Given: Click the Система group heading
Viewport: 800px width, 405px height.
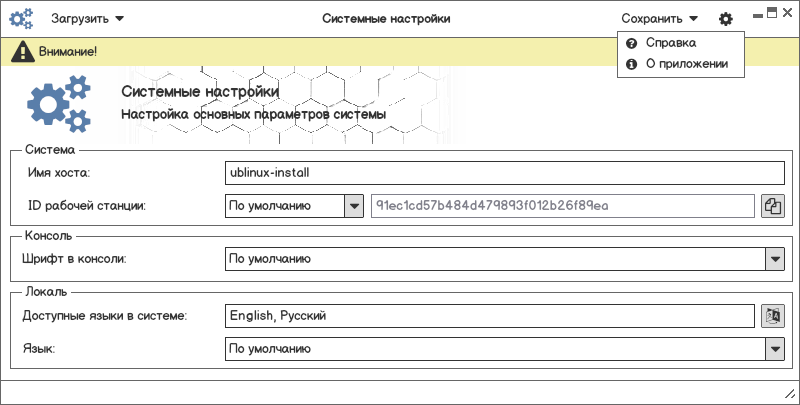Looking at the screenshot, I should tap(50, 150).
